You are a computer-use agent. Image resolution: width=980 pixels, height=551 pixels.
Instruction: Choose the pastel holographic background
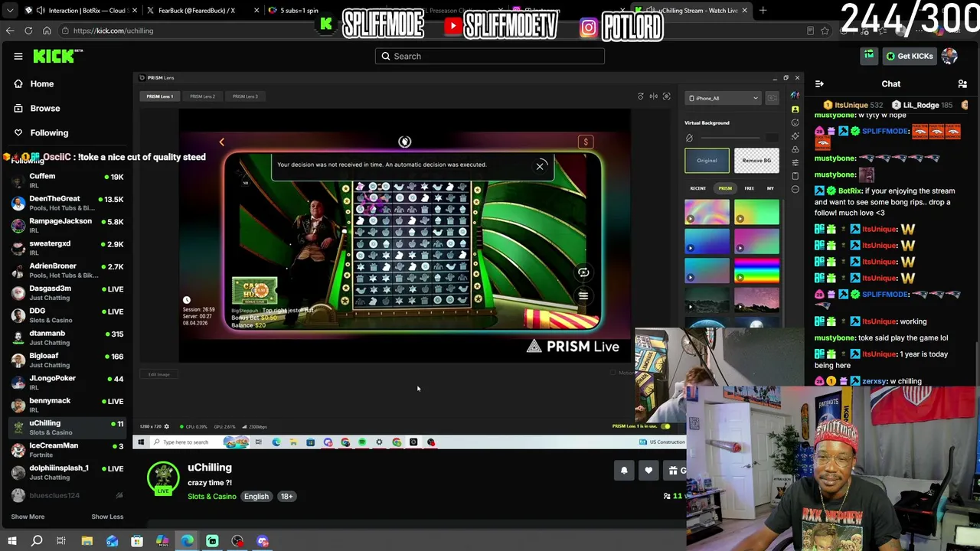coord(707,212)
